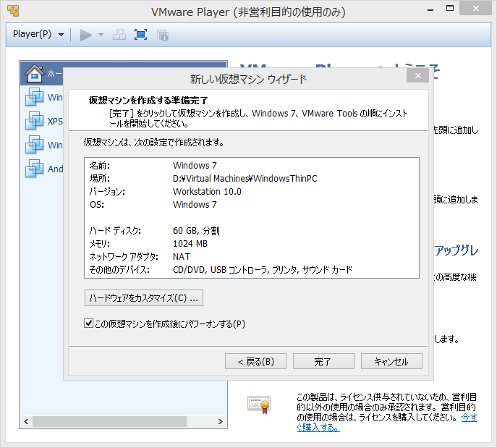Click the library horizontal scrollbar thumb
The height and width of the screenshot is (448, 497).
click(109, 421)
